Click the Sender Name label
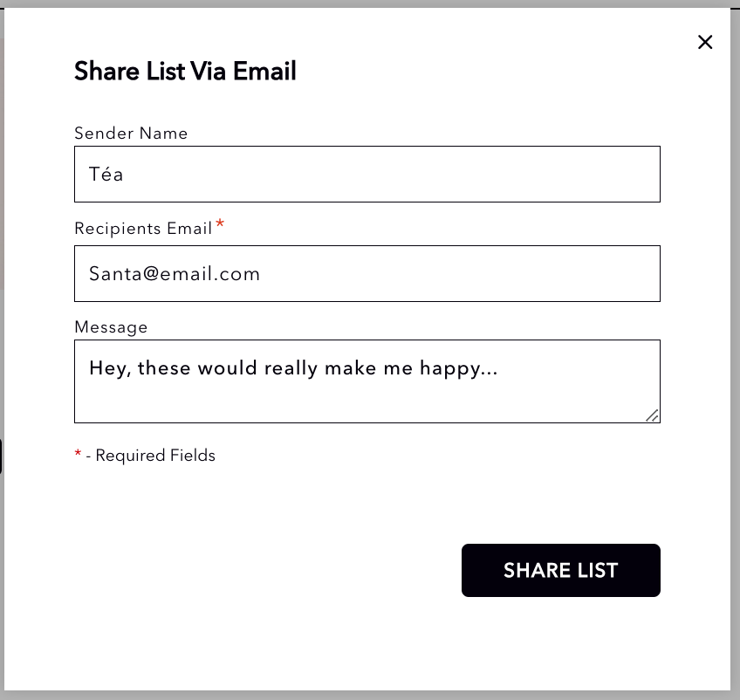 click(131, 134)
